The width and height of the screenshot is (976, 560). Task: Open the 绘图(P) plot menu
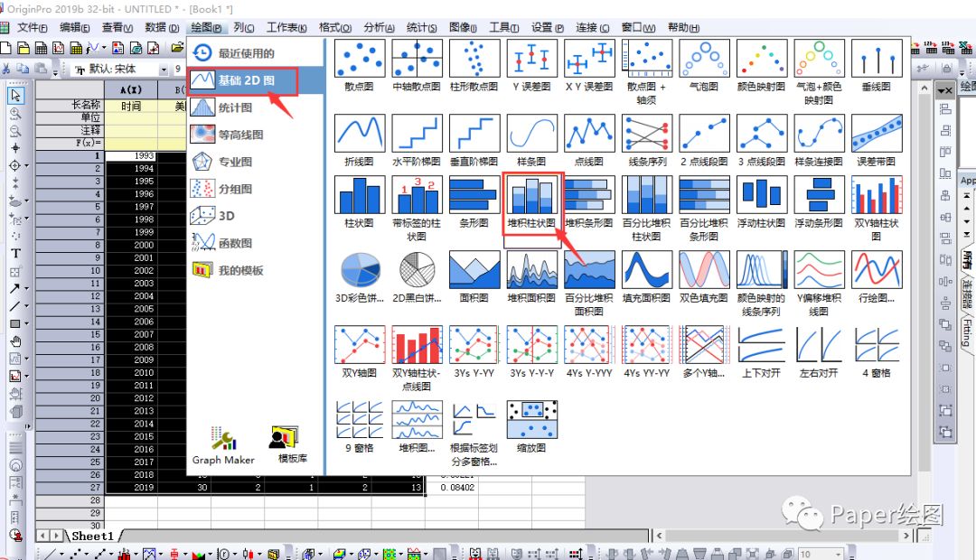tap(206, 27)
